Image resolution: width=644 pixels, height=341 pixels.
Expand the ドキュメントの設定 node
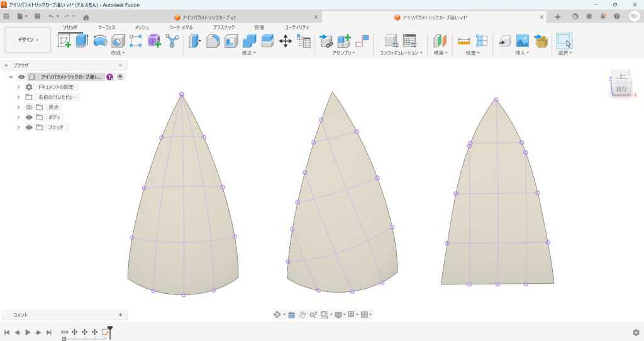19,87
